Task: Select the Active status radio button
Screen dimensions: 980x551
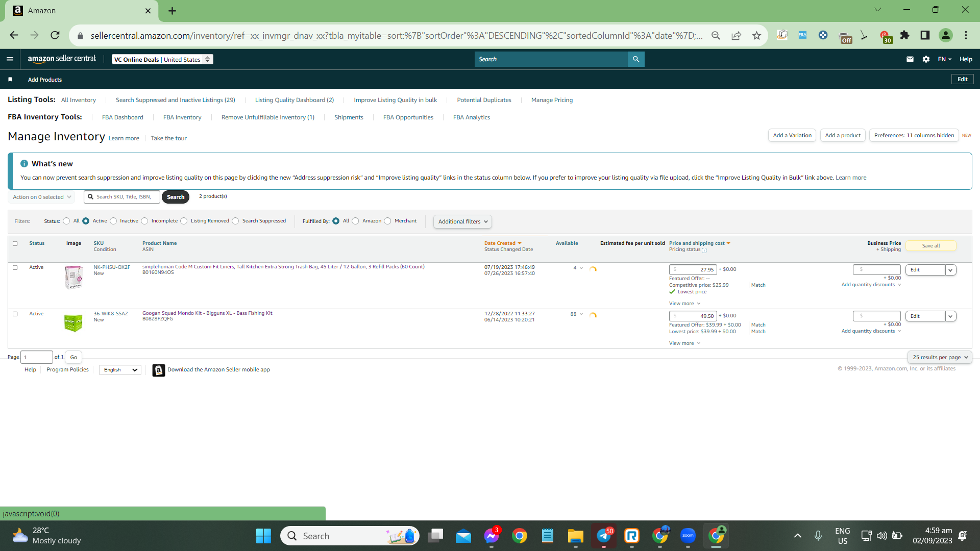Action: tap(86, 221)
